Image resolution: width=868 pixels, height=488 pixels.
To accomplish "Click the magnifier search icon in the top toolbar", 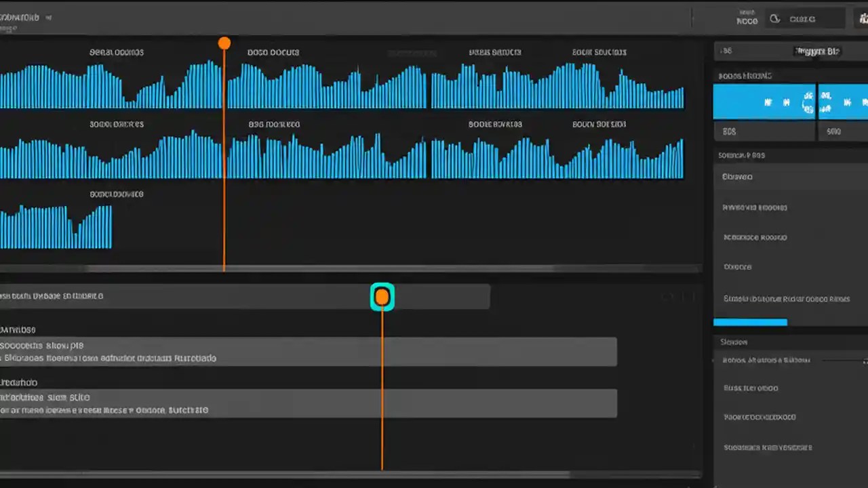I will [x=775, y=19].
